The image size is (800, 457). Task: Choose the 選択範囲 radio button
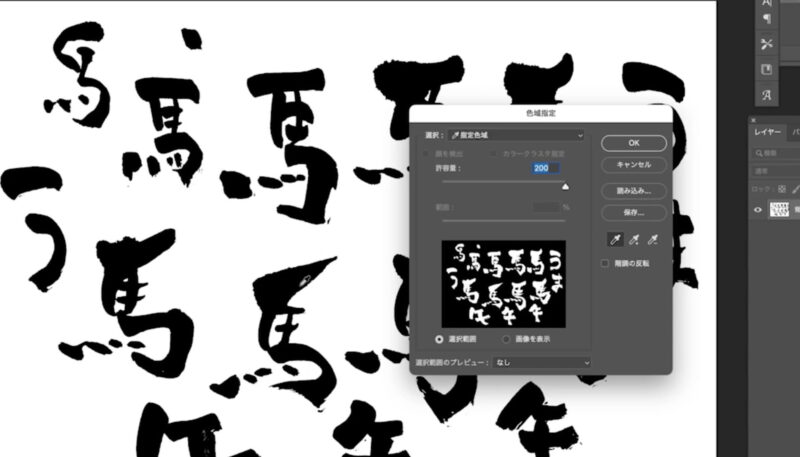439,339
